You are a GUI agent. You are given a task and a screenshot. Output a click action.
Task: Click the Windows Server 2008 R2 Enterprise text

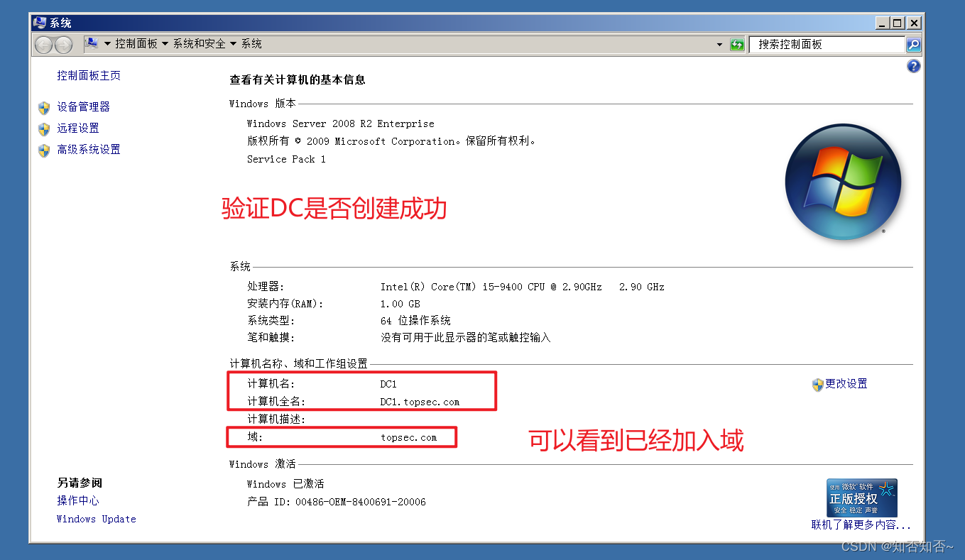341,123
